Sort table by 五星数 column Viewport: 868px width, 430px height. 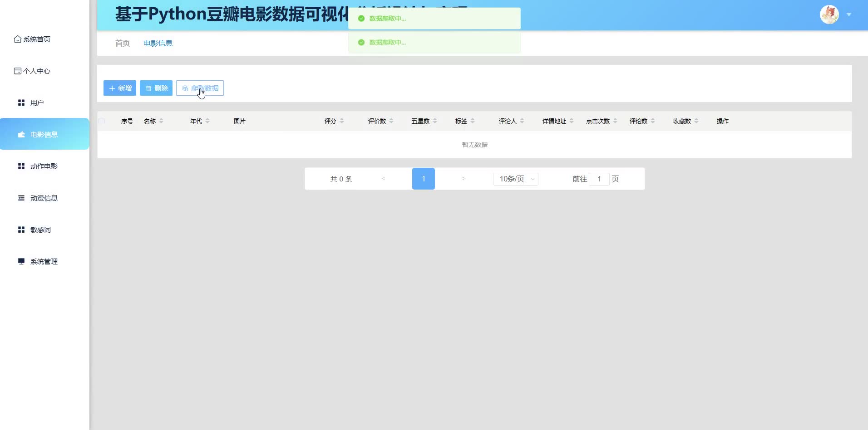click(435, 121)
